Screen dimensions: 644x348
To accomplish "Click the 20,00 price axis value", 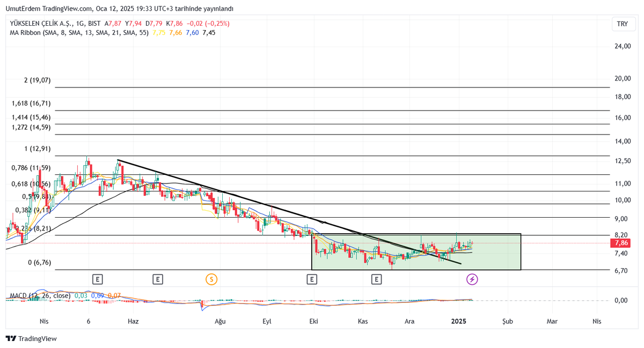I will (x=623, y=78).
